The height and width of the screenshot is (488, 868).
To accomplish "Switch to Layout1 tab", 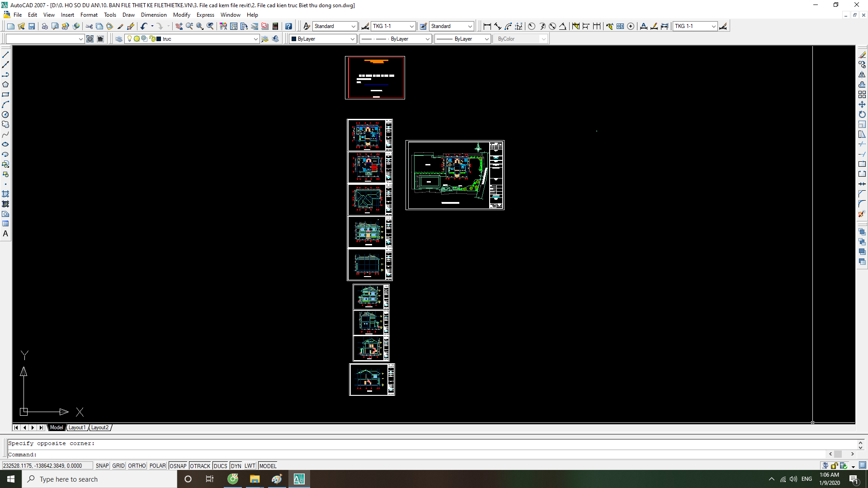I will (76, 427).
